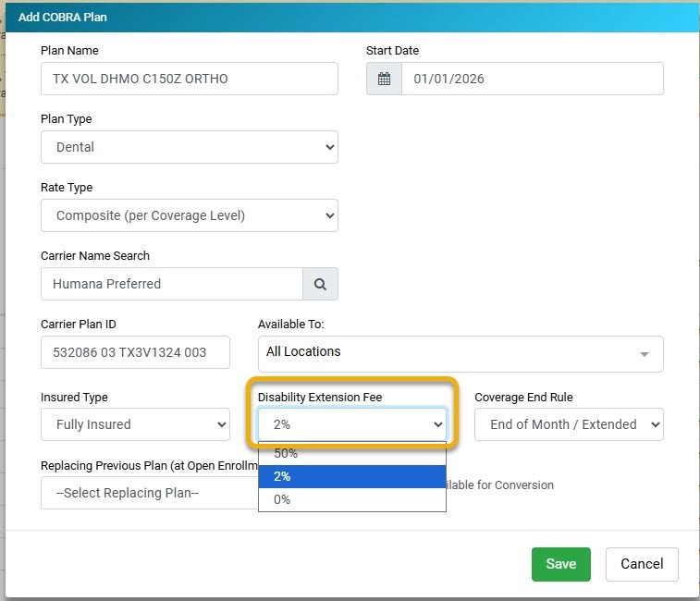Toggle the Disability Extension Fee dropdown

[352, 424]
